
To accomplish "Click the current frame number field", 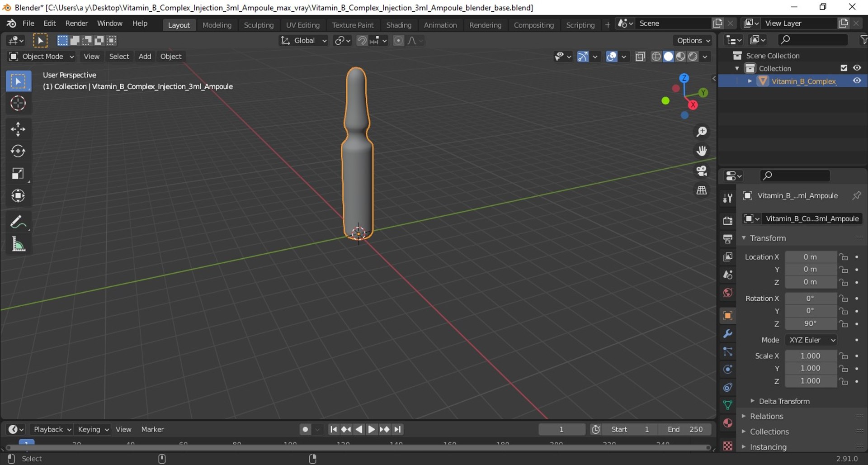I will click(561, 429).
